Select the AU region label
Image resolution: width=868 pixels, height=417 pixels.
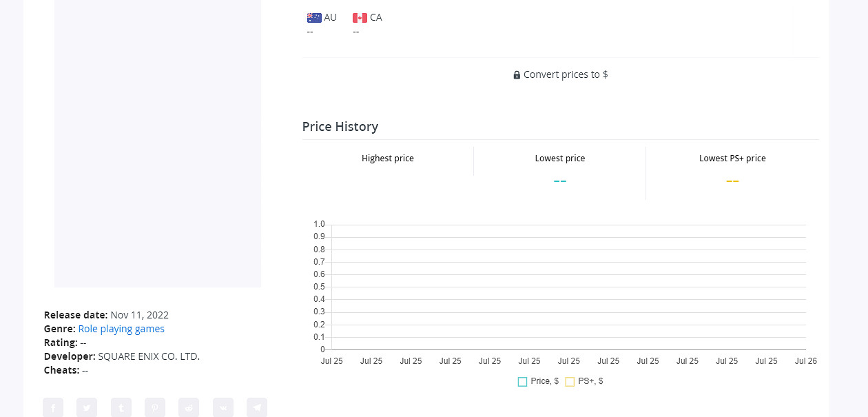[331, 17]
